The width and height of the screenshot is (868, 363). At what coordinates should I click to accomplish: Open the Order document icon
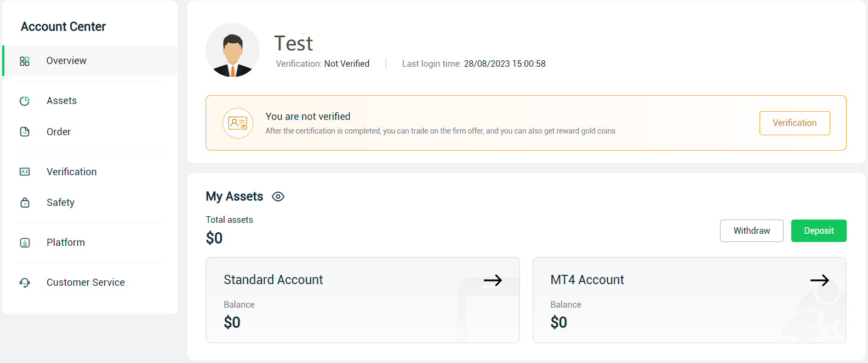(25, 131)
